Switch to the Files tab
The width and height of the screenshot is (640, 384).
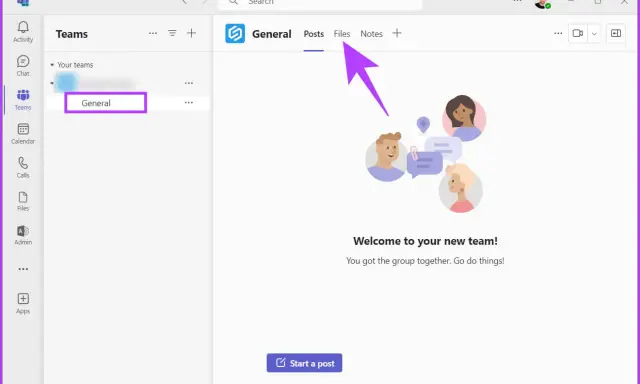point(342,34)
